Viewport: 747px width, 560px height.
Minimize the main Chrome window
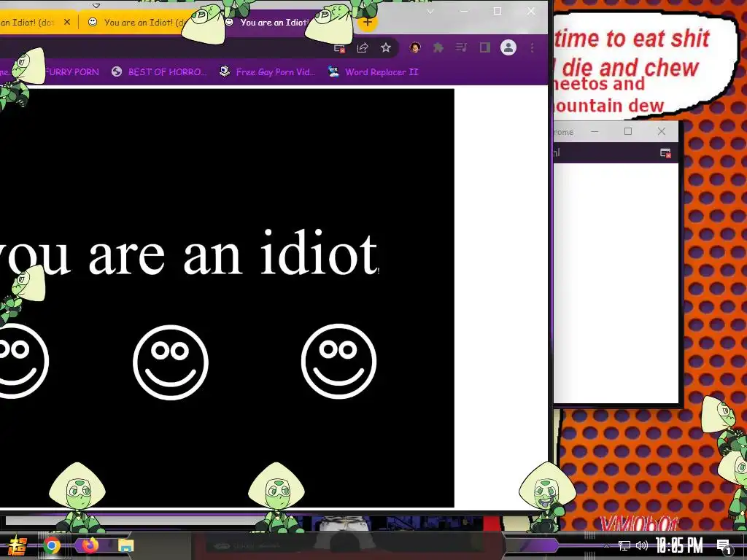464,11
